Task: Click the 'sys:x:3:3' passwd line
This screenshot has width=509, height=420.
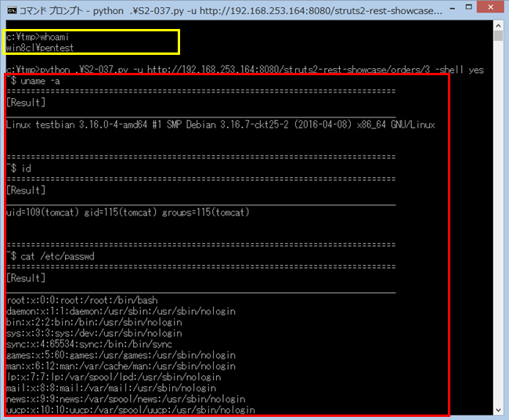Action: 94,333
